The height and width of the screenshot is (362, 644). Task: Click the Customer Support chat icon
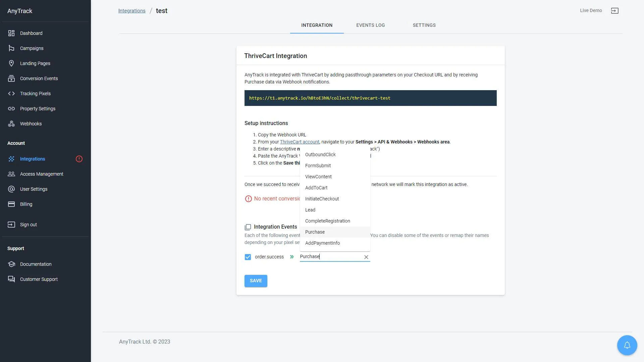(11, 279)
